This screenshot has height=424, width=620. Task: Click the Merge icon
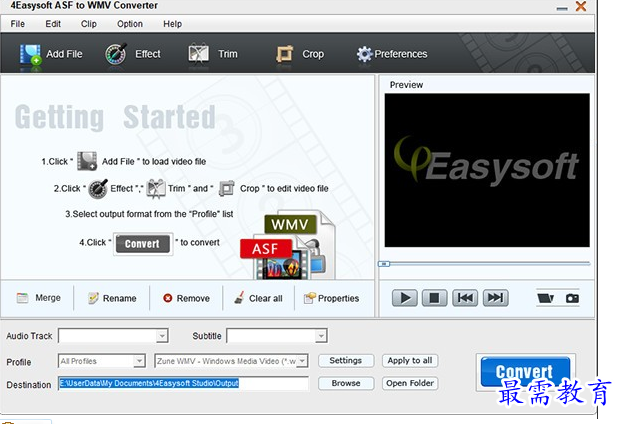[x=23, y=298]
